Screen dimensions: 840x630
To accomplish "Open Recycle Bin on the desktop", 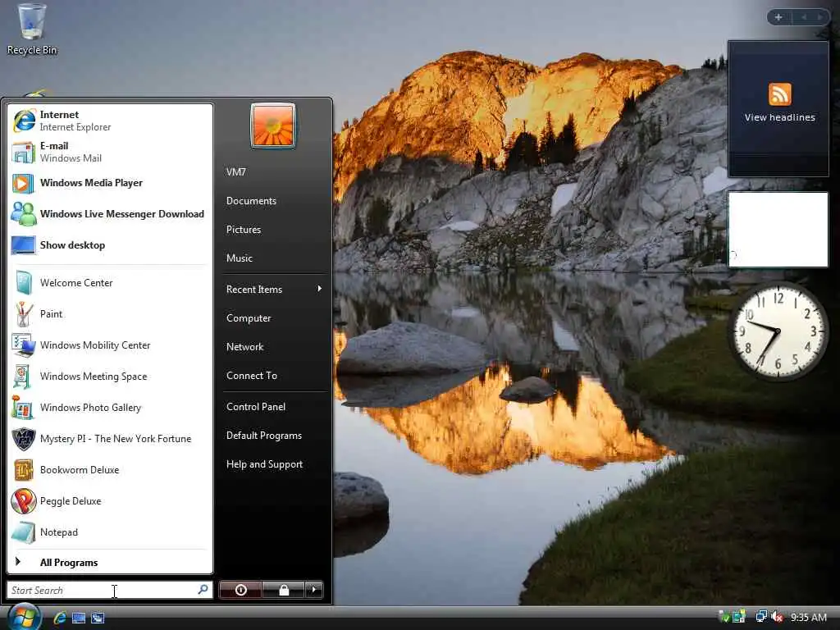I will coord(31,30).
